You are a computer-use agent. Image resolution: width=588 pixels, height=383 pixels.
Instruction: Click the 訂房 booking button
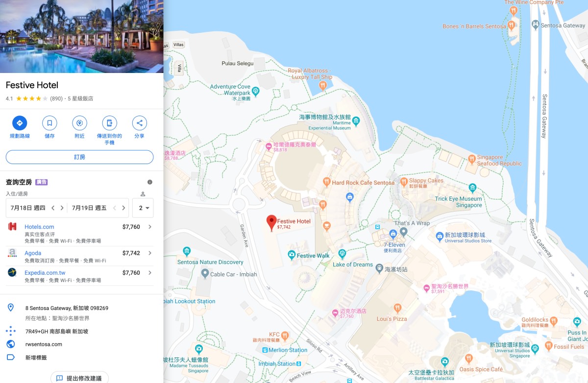tap(79, 157)
